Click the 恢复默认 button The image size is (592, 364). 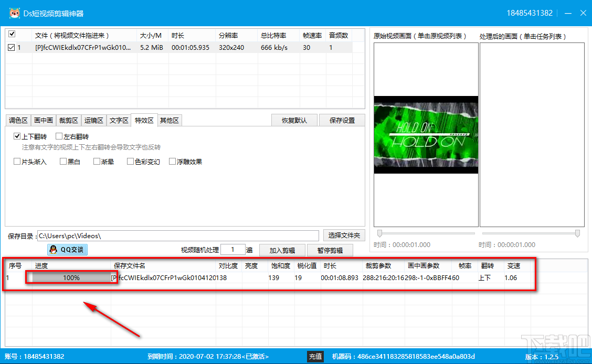[x=294, y=120]
